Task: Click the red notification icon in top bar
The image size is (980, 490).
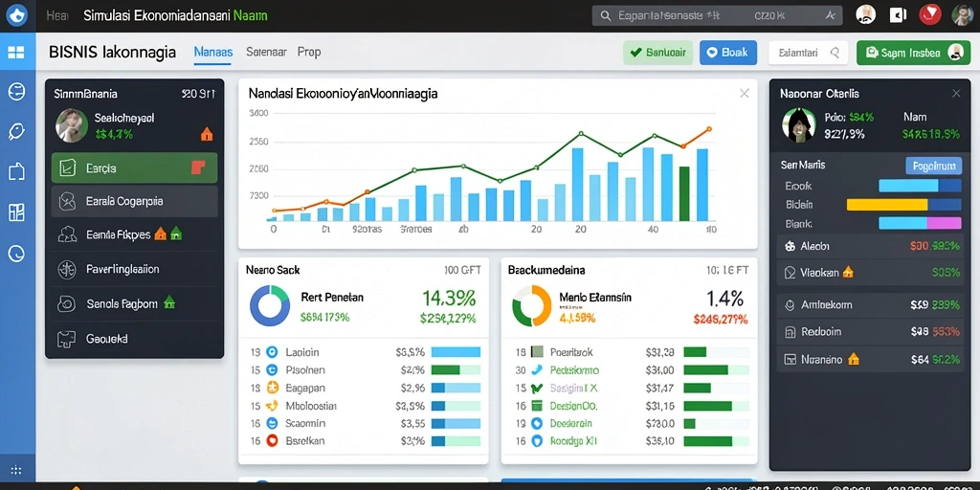Action: [930, 15]
